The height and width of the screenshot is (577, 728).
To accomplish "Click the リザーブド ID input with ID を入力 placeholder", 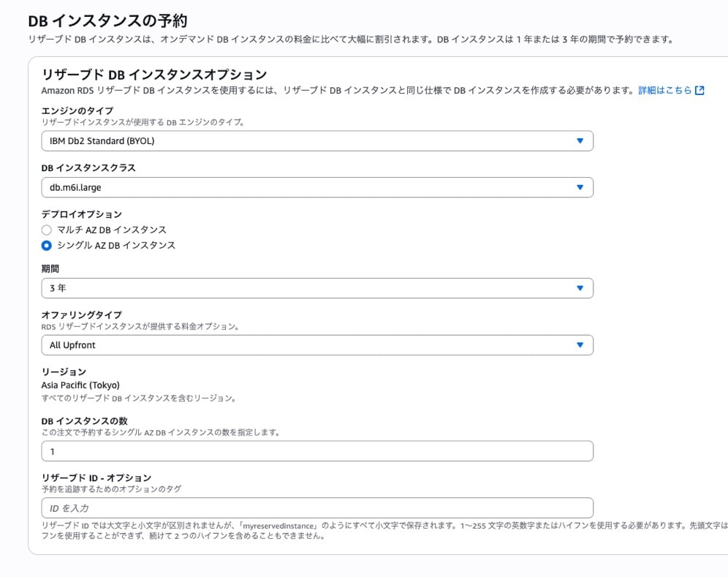I will 317,508.
